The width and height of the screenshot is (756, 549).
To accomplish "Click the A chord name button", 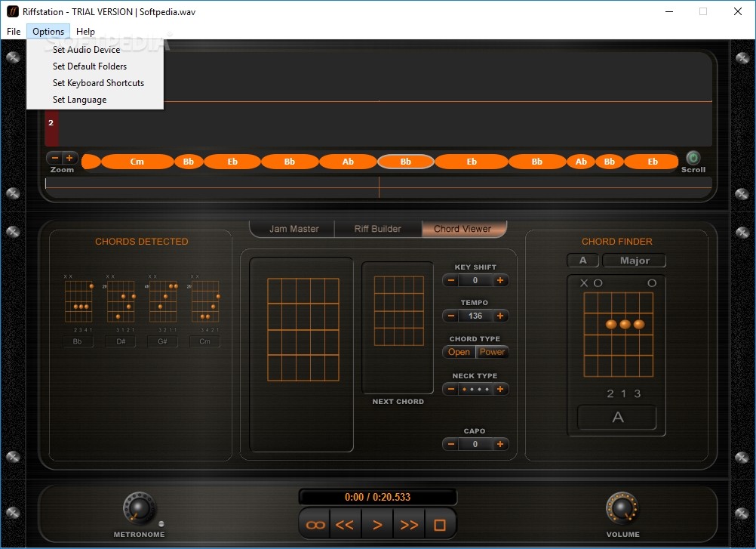I will click(617, 418).
